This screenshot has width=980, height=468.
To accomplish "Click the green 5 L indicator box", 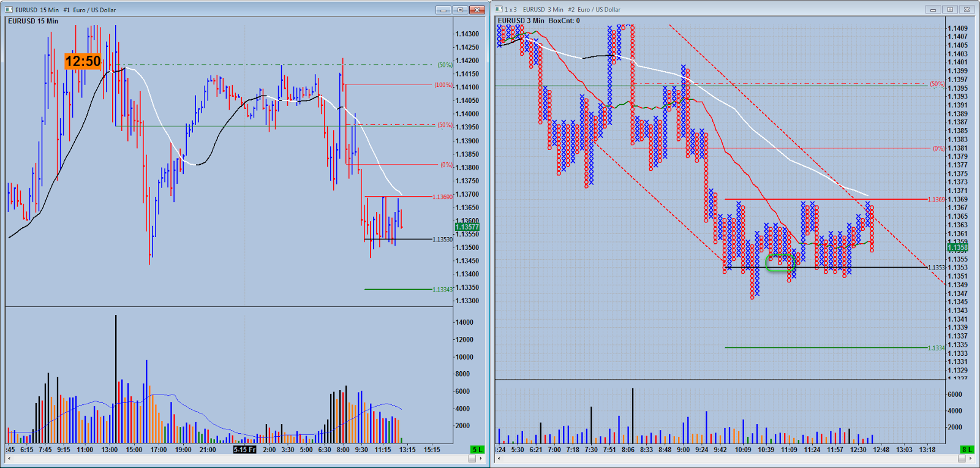I will (x=477, y=450).
